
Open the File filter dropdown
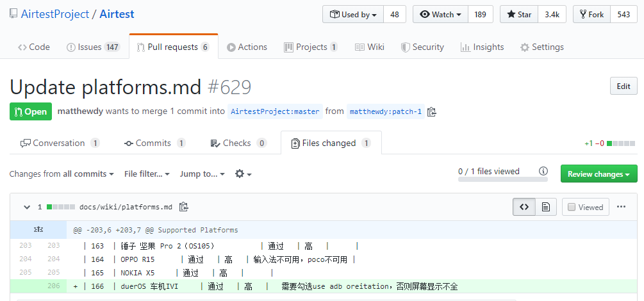(147, 174)
